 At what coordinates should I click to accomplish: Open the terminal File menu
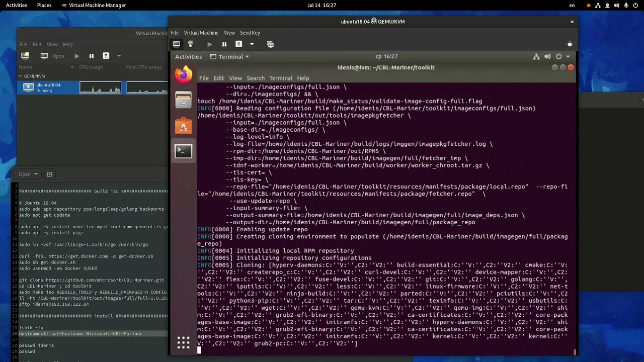(x=204, y=78)
